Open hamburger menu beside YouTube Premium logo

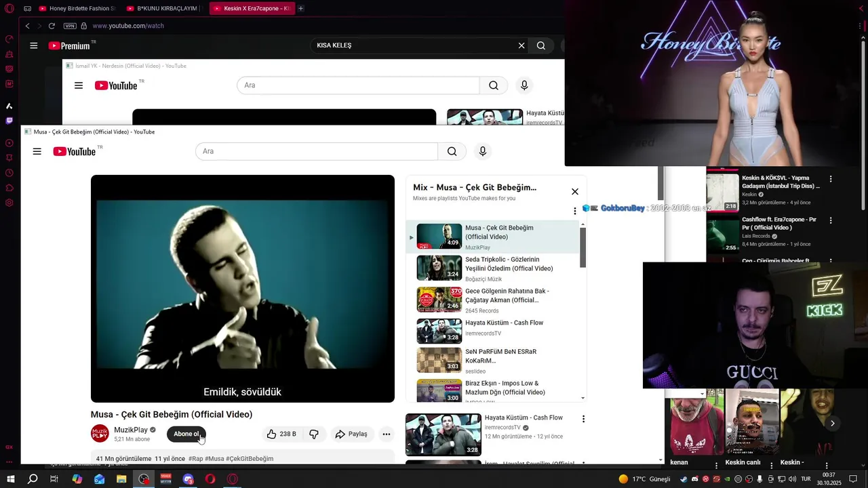(33, 45)
